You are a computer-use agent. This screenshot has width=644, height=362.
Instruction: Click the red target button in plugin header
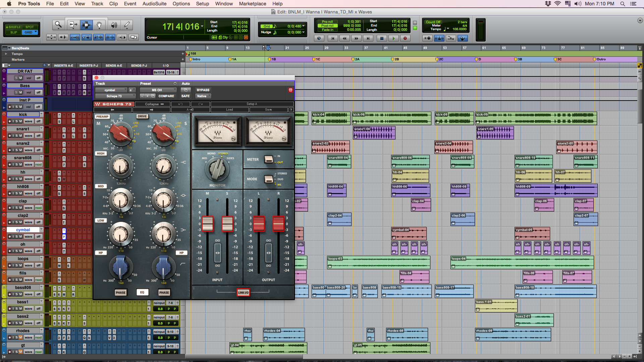(x=290, y=90)
